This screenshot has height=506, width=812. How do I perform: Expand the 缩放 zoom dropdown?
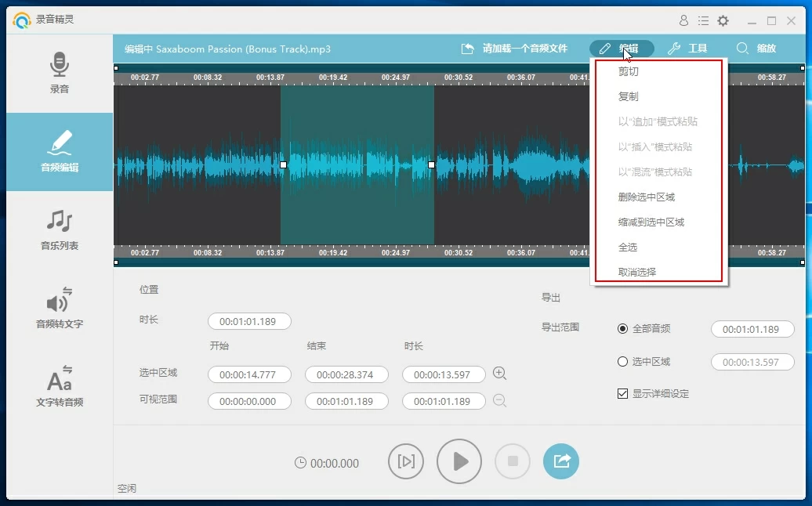click(756, 49)
